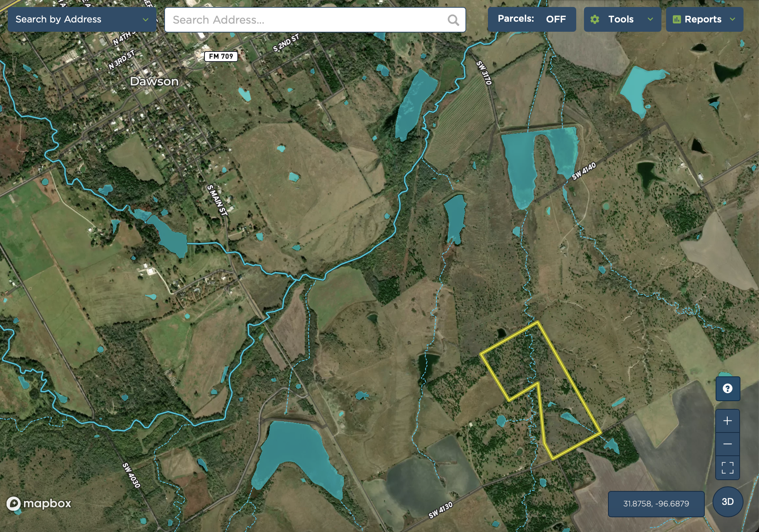Expand the Reports dropdown chevron
This screenshot has height=532, width=759.
(x=732, y=19)
